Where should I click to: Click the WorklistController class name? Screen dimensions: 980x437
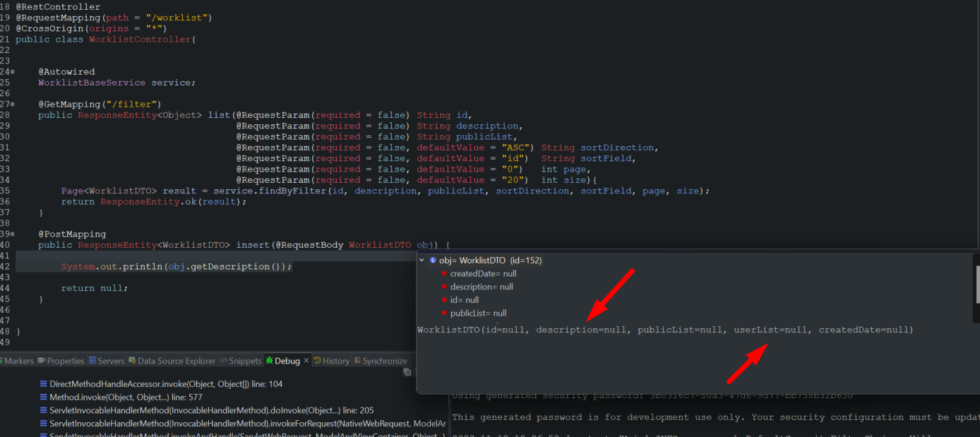(x=140, y=40)
